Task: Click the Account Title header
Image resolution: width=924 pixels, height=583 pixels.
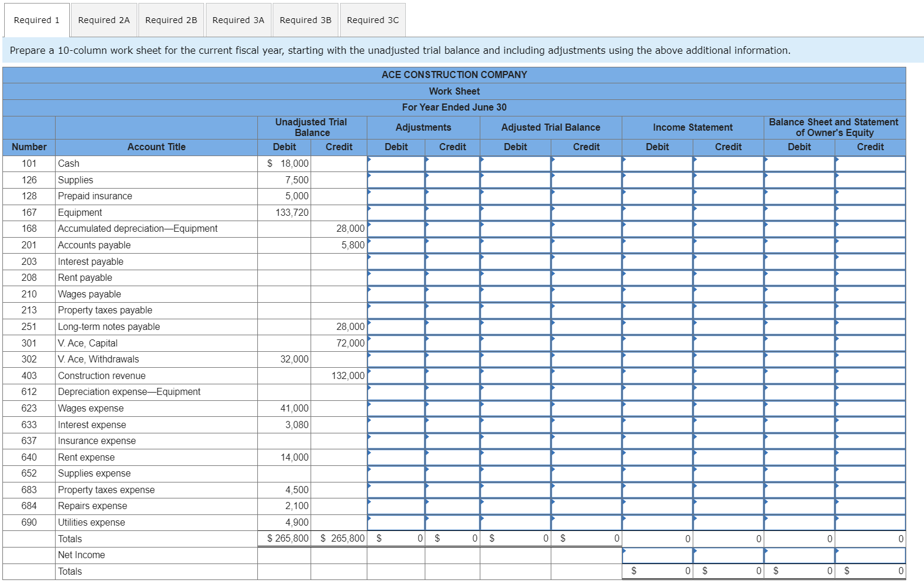Action: pyautogui.click(x=157, y=147)
